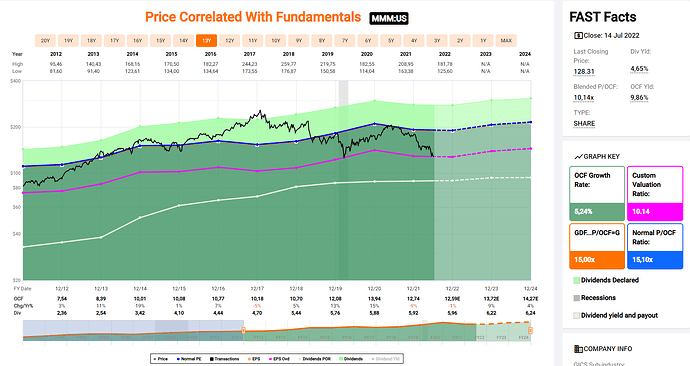The height and width of the screenshot is (366, 690).
Task: Click the gray recession band on chart
Action: (x=343, y=180)
